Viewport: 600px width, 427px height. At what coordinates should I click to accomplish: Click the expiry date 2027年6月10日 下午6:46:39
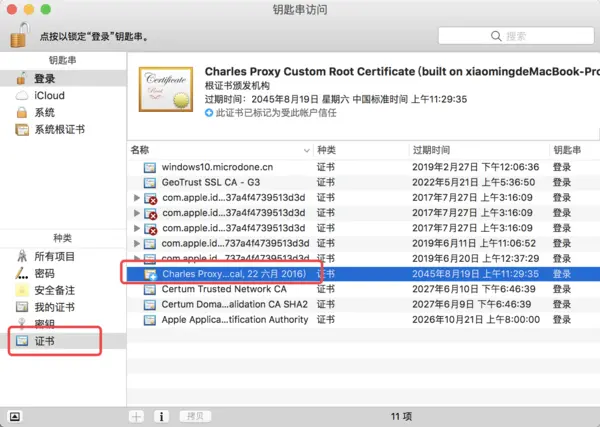pyautogui.click(x=473, y=289)
